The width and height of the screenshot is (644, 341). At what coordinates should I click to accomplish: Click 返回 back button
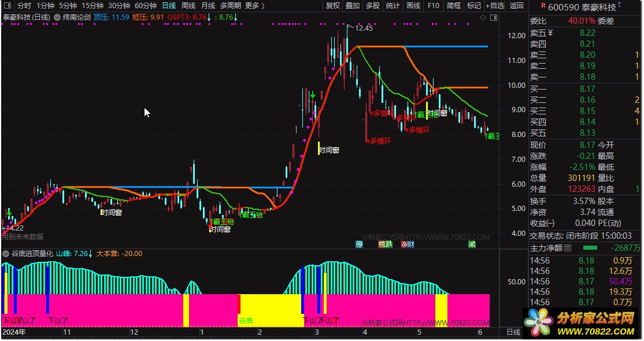click(x=517, y=6)
